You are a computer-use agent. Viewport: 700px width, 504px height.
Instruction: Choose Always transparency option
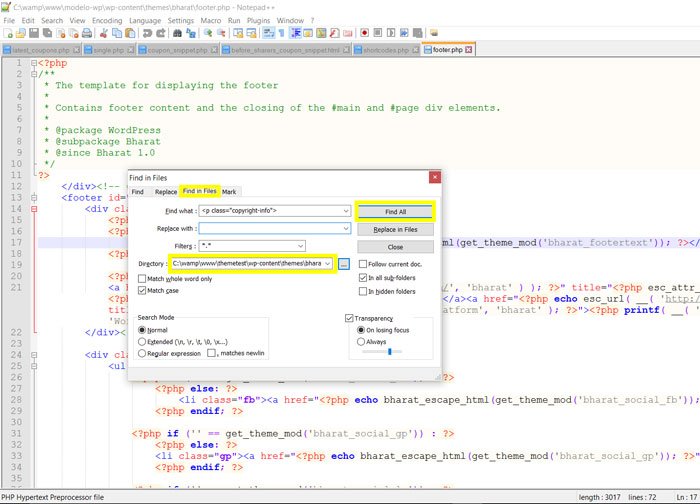(361, 342)
